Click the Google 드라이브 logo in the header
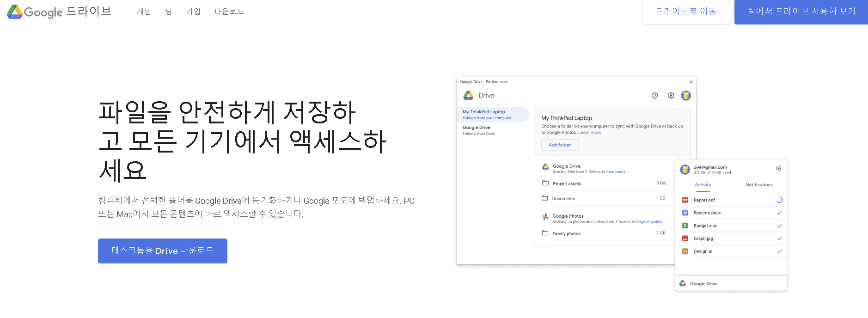The width and height of the screenshot is (868, 318). click(59, 12)
